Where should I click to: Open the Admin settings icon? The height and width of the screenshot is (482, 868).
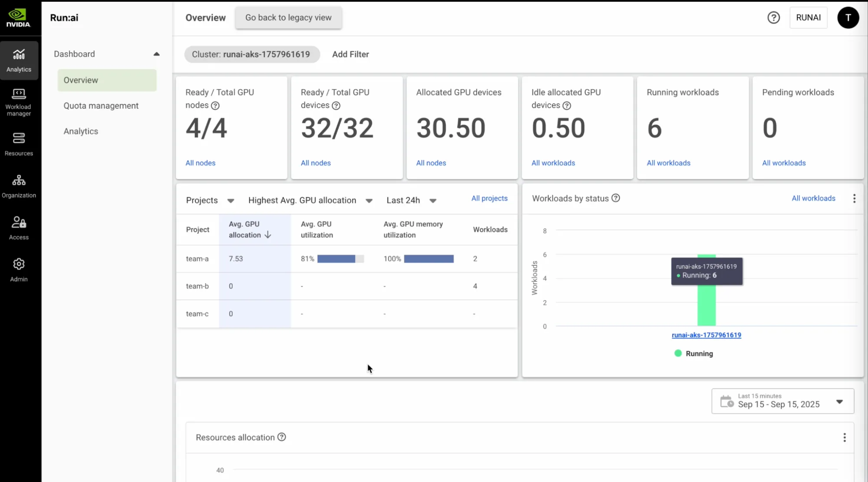[19, 269]
